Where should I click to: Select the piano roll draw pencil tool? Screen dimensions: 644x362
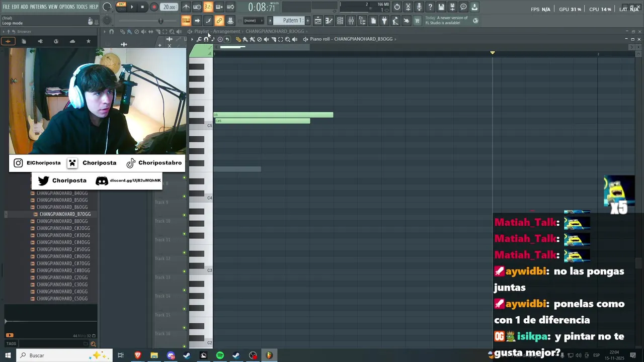(238, 39)
